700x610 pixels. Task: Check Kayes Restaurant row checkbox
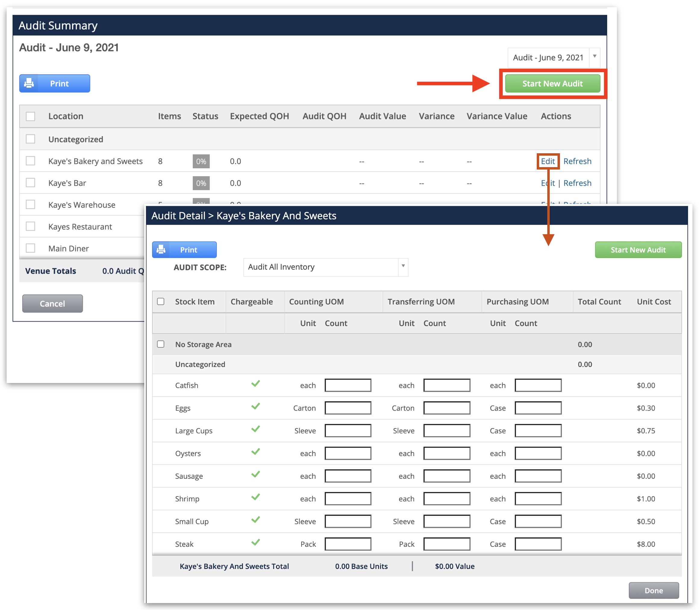pos(31,226)
